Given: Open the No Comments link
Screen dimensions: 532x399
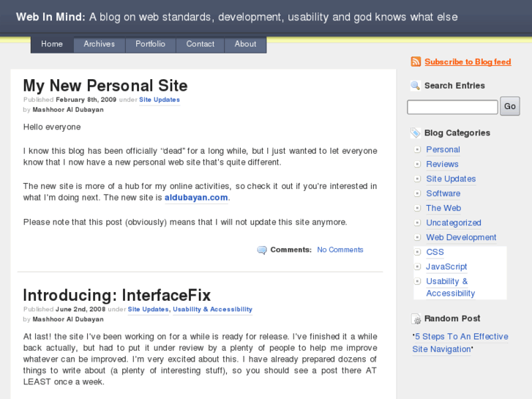Looking at the screenshot, I should pos(340,250).
